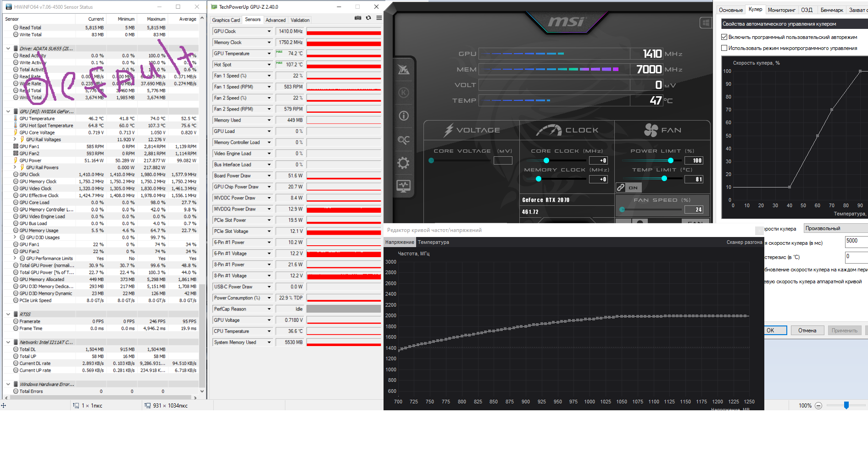Enable firmware control mode checkbox

(x=724, y=48)
